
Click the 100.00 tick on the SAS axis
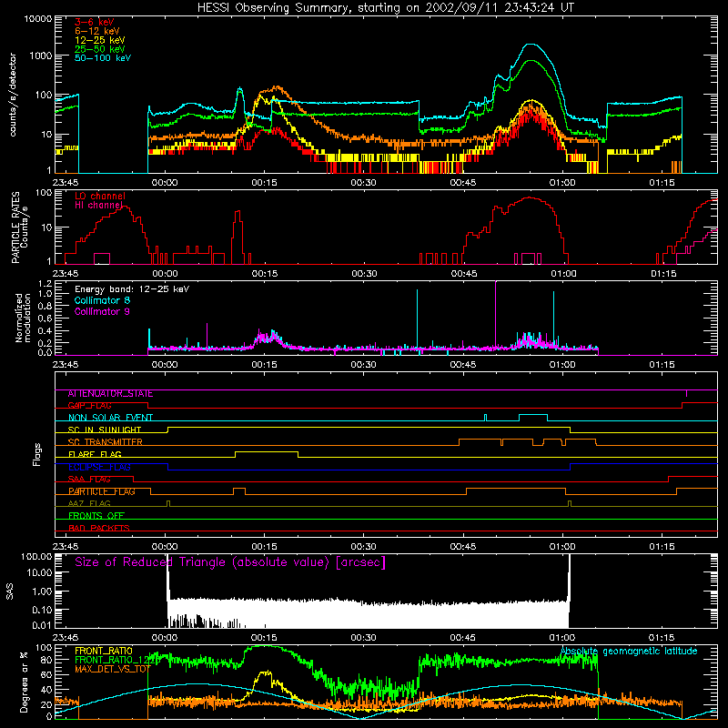coord(36,557)
